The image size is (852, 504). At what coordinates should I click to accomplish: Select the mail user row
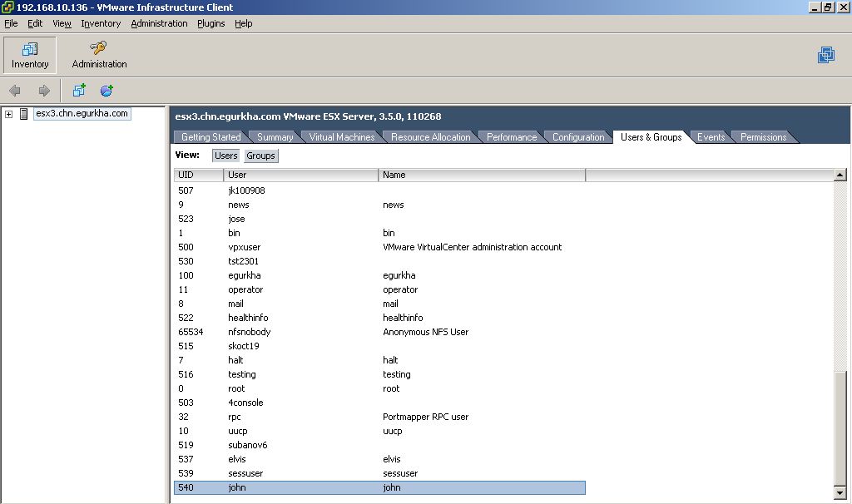coord(379,304)
